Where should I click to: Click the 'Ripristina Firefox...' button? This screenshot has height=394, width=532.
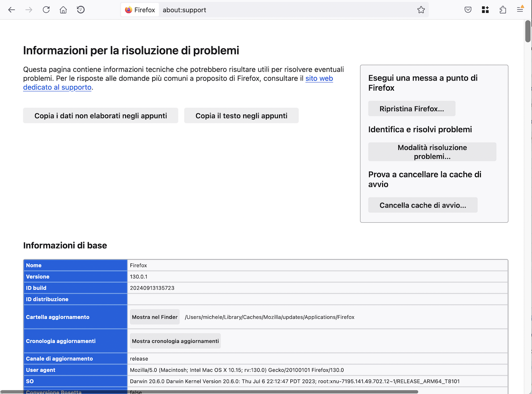(412, 109)
